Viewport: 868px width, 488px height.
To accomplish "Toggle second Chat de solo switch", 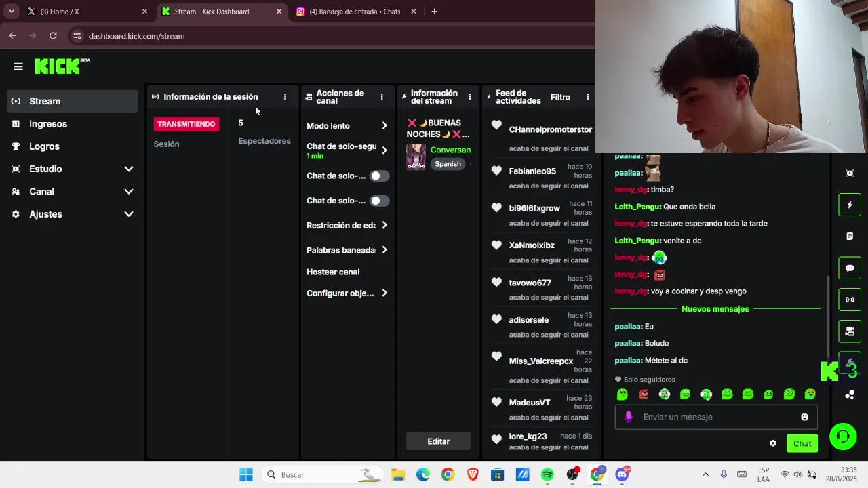I will [x=379, y=201].
